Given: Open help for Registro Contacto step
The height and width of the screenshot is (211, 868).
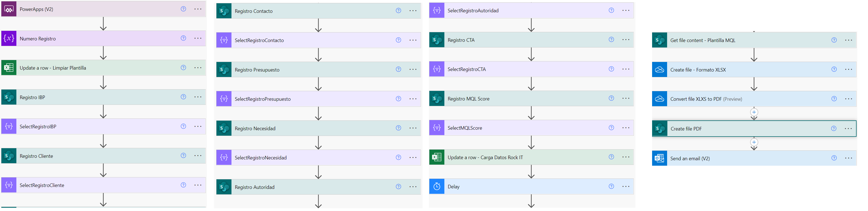Looking at the screenshot, I should (398, 10).
